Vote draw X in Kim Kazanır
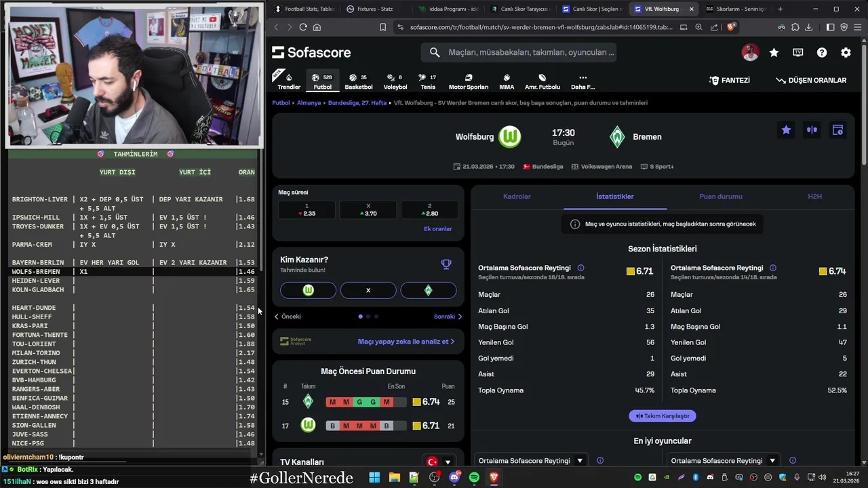Viewport: 868px width, 488px height. pyautogui.click(x=368, y=290)
